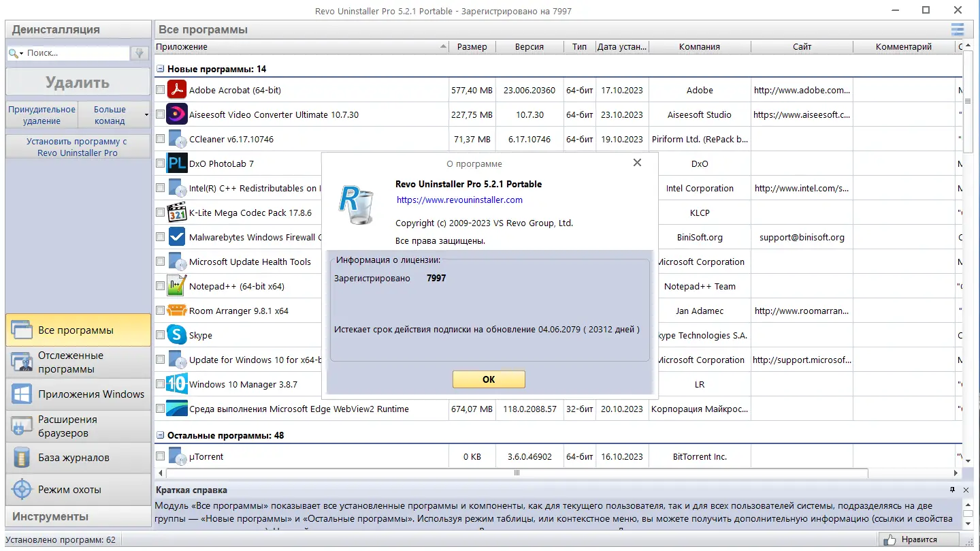
Task: Click the Adobe Acrobat program icon
Action: [x=177, y=90]
